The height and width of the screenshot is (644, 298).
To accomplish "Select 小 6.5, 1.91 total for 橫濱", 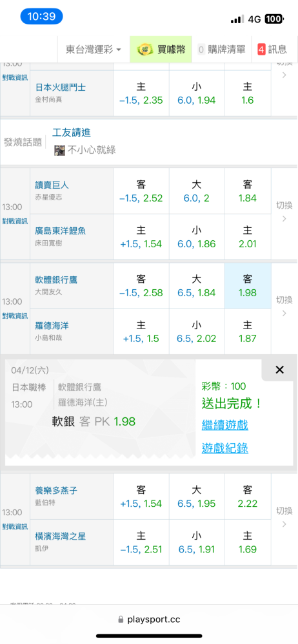I will pos(196,542).
